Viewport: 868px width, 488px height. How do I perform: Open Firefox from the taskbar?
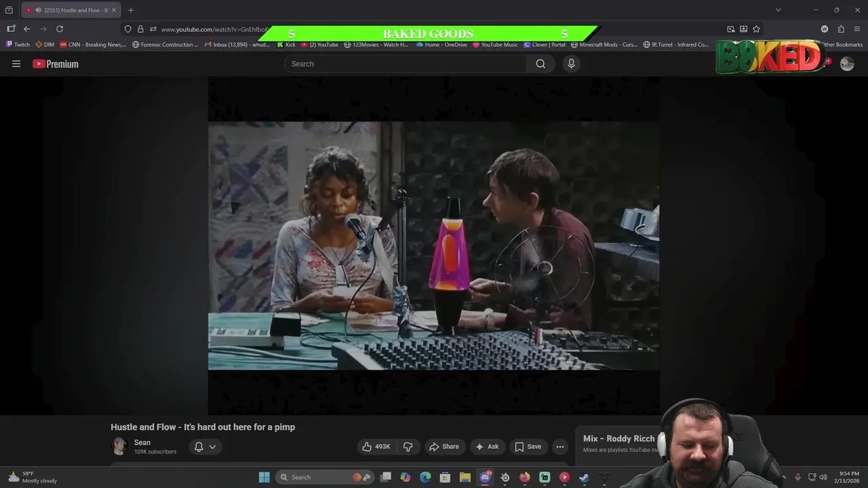pos(525,477)
